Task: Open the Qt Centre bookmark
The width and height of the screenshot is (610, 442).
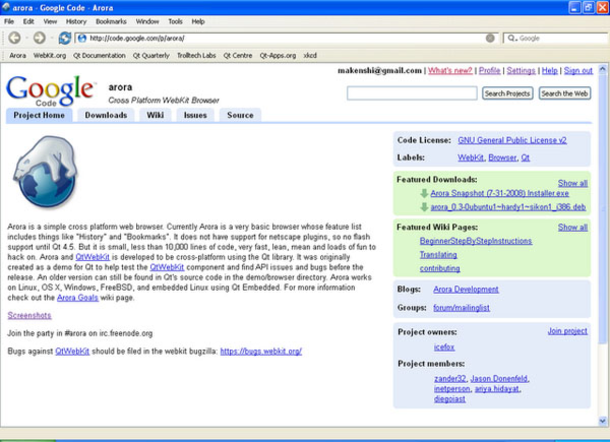Action: coord(238,55)
